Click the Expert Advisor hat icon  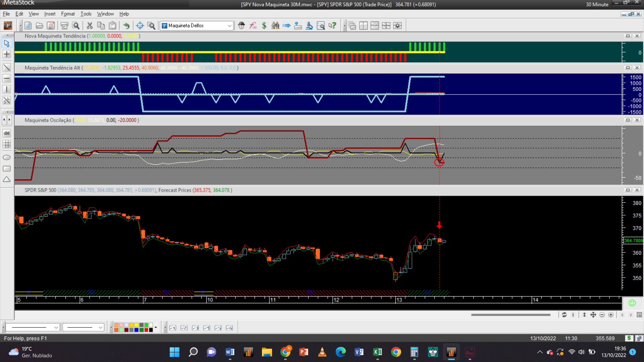click(241, 25)
